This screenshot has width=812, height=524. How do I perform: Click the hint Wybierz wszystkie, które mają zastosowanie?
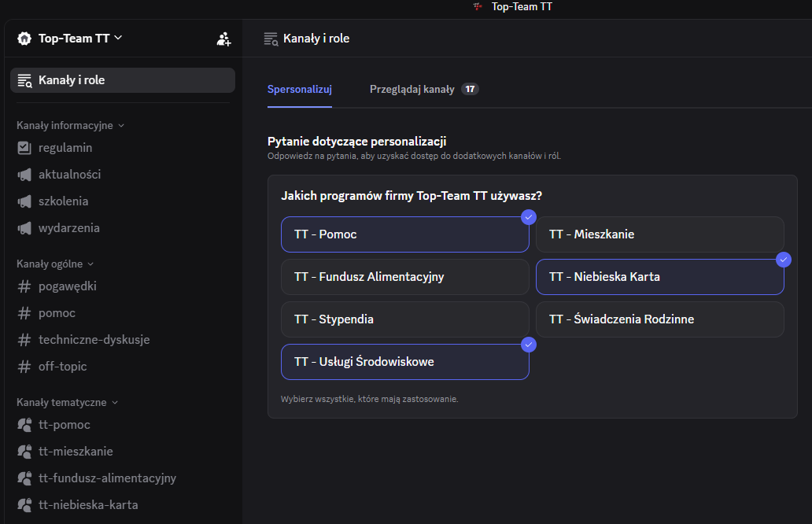click(369, 399)
